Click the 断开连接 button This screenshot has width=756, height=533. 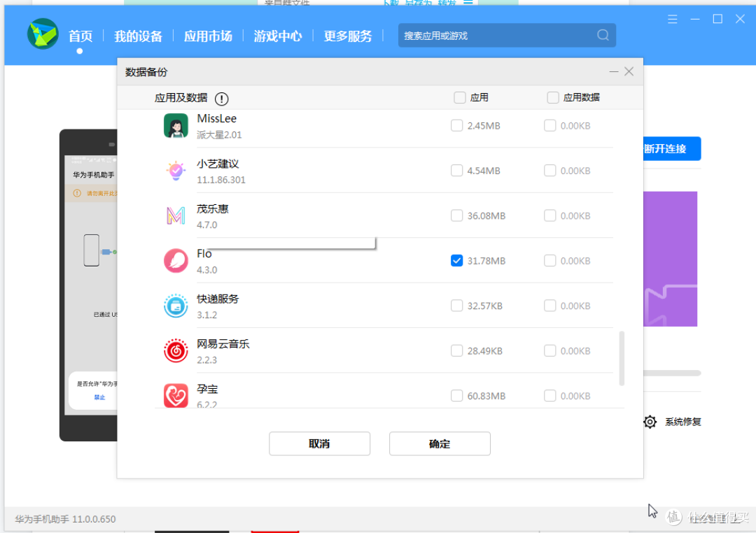pos(671,148)
